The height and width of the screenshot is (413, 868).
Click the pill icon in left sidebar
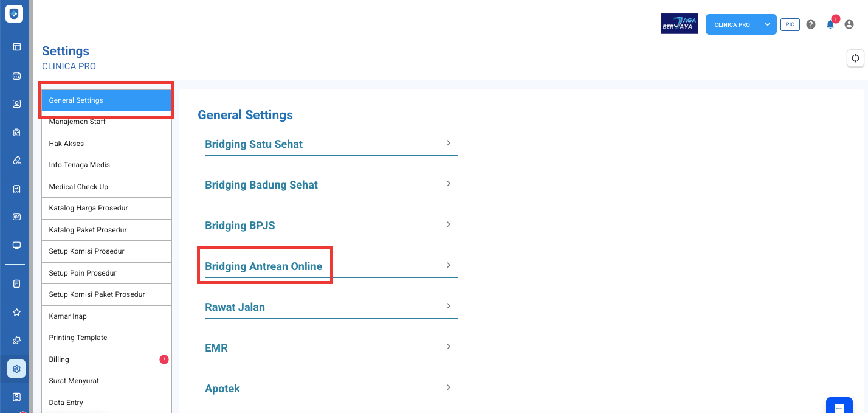tap(16, 161)
